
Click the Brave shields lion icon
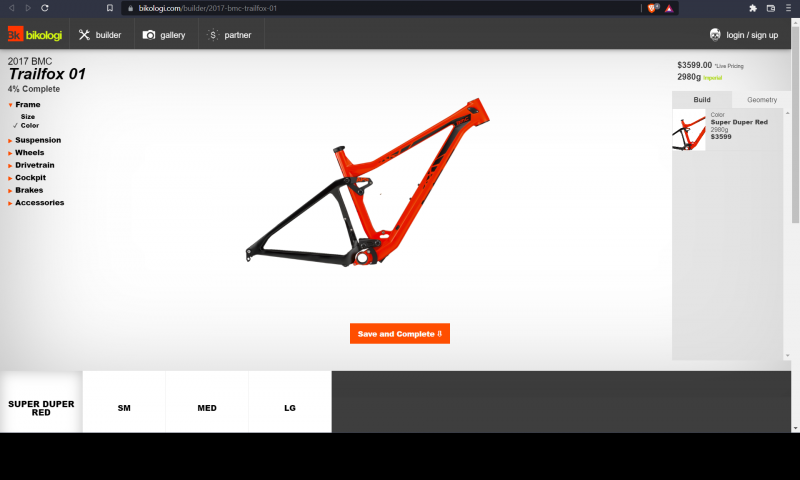click(x=653, y=8)
